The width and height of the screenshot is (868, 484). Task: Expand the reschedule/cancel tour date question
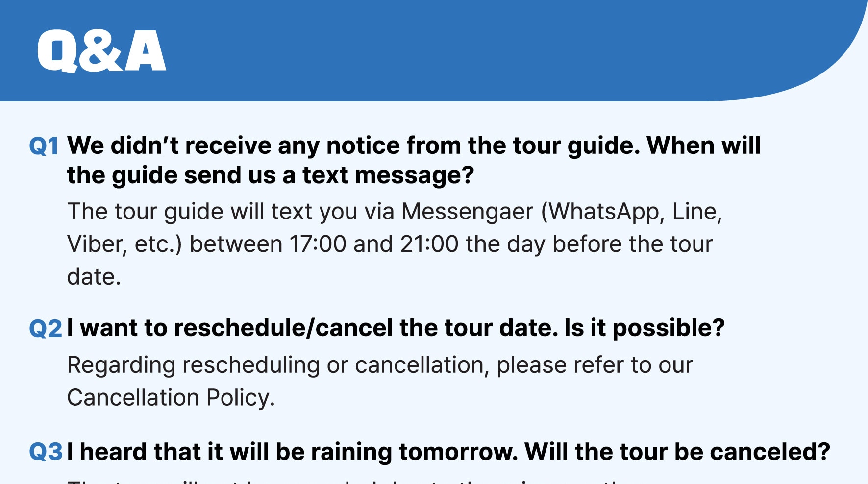point(396,328)
